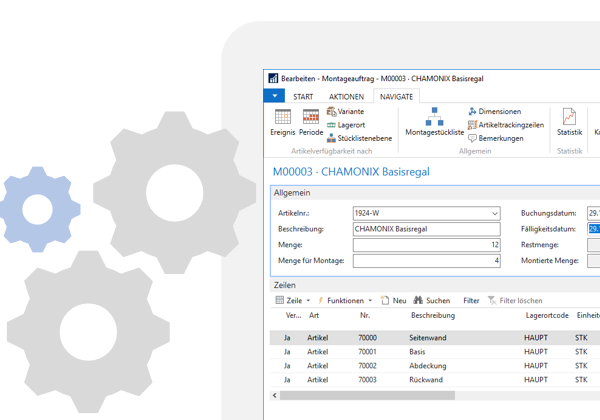The height and width of the screenshot is (420, 600).
Task: Sort by the Beschreibung column header
Action: click(433, 315)
